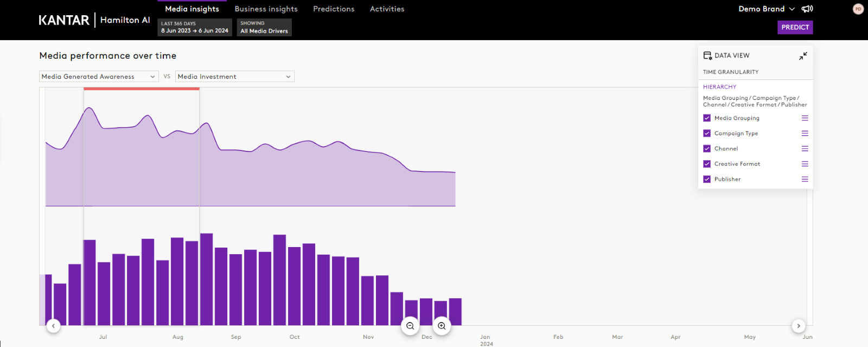Switch to Activities tab
This screenshot has height=347, width=868.
(x=387, y=9)
